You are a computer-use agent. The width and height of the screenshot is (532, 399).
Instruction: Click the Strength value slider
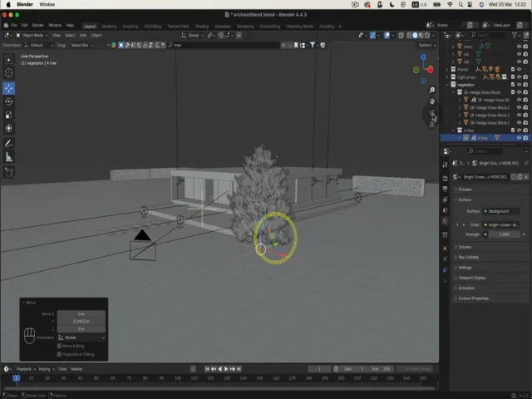click(x=504, y=234)
